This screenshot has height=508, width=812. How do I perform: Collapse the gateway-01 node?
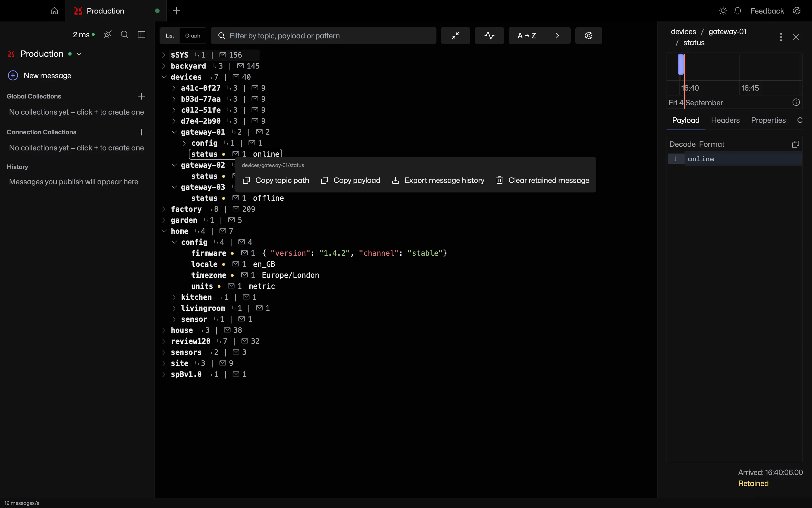click(174, 132)
